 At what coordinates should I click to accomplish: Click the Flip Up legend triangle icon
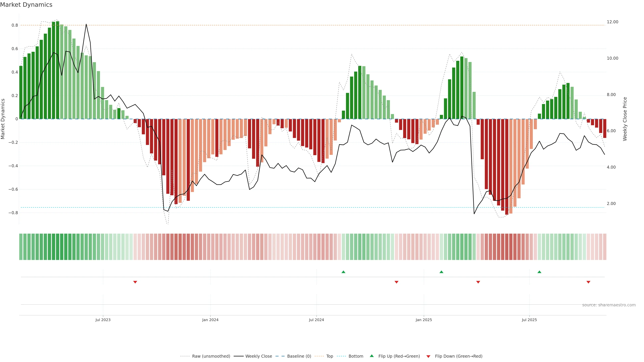pyautogui.click(x=372, y=356)
